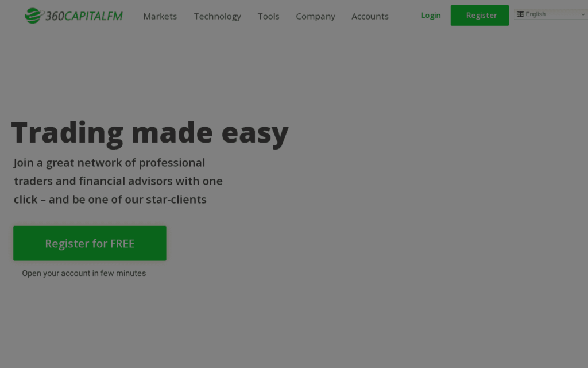Viewport: 588px width, 368px height.
Task: Click the UK flag icon
Action: [x=520, y=14]
